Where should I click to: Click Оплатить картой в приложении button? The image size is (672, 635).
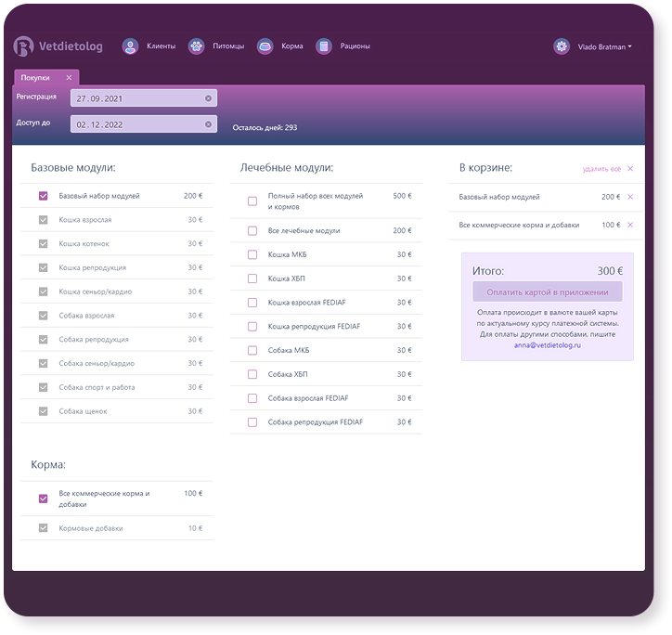[547, 292]
